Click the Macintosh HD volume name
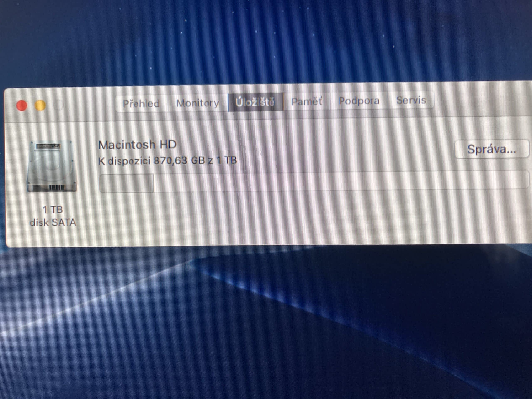This screenshot has height=399, width=532. click(x=137, y=145)
